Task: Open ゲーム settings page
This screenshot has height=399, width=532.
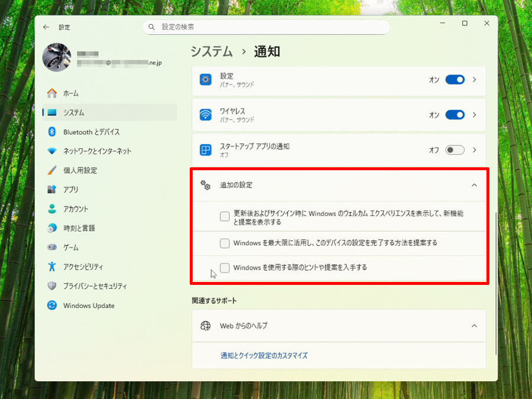Action: [x=109, y=247]
